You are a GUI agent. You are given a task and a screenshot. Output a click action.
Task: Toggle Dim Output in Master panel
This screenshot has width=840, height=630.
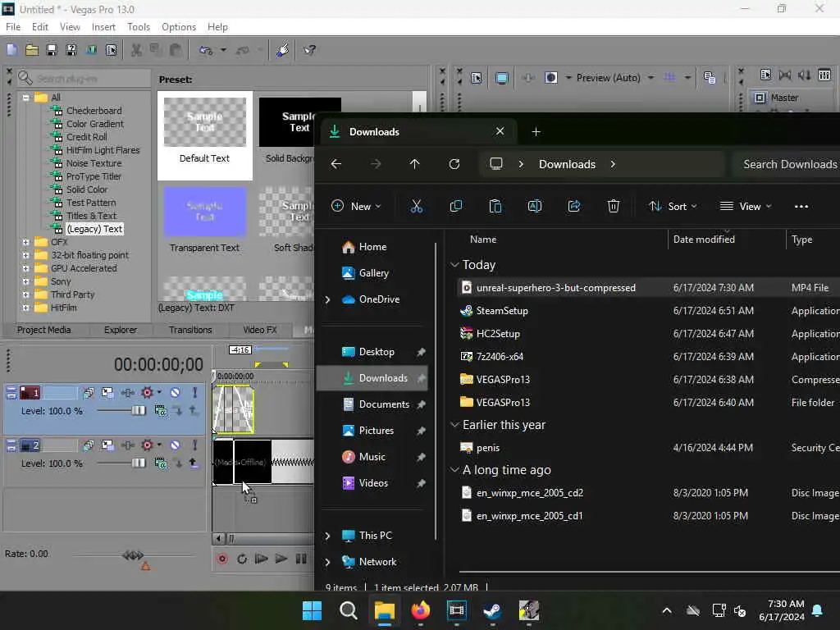(804, 75)
